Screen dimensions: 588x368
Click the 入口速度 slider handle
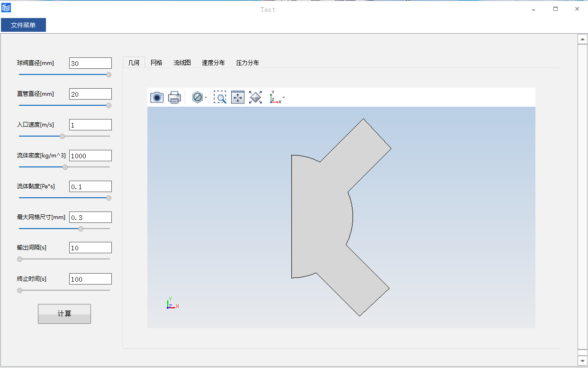(x=62, y=136)
